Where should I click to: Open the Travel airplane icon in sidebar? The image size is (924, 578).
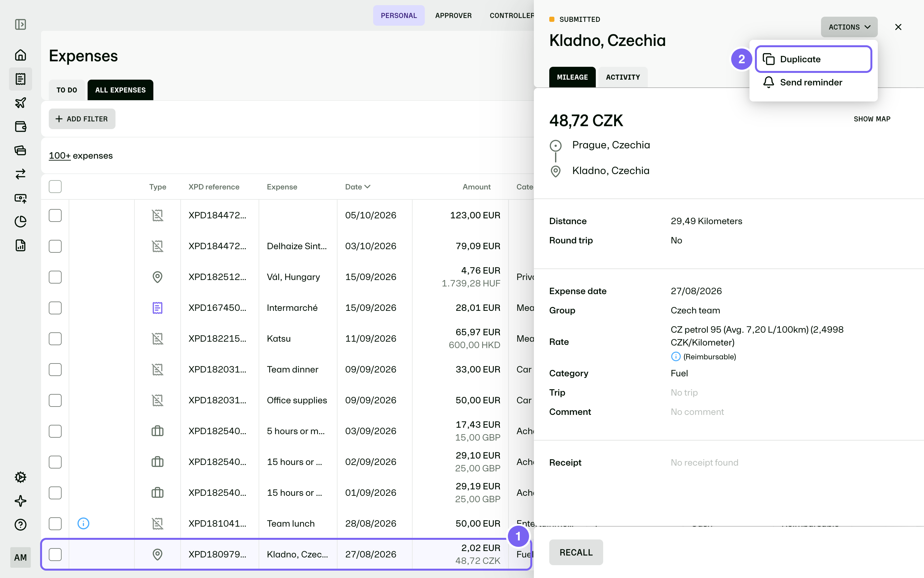point(21,102)
